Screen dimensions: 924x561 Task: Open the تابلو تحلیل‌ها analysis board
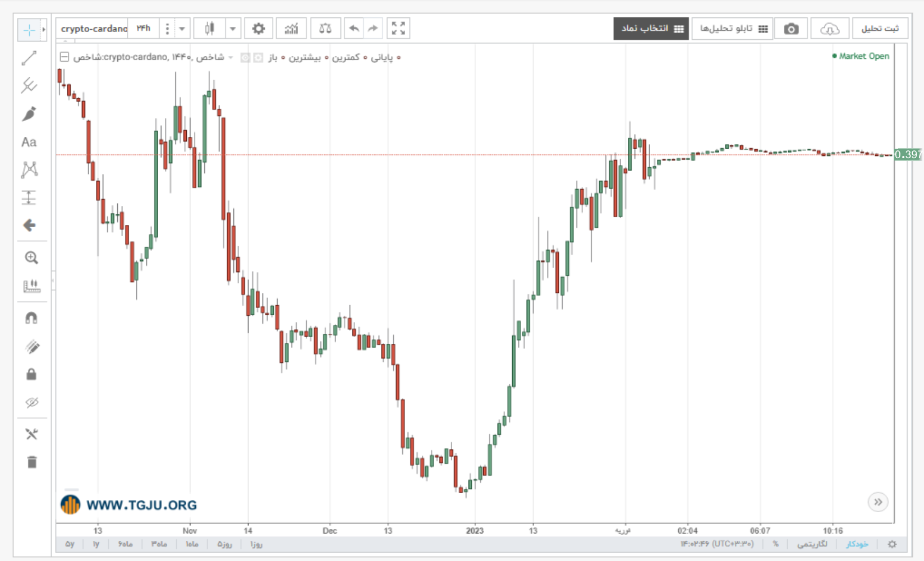click(733, 29)
